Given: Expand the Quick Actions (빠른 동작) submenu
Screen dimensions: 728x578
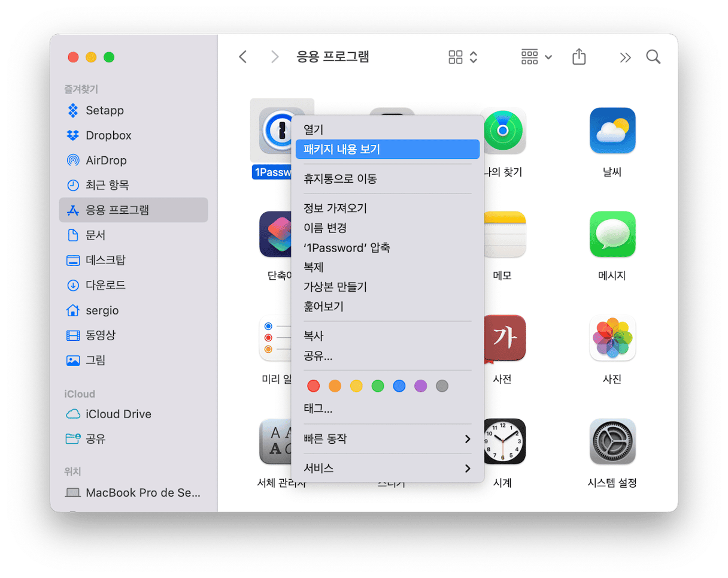Looking at the screenshot, I should coord(387,439).
